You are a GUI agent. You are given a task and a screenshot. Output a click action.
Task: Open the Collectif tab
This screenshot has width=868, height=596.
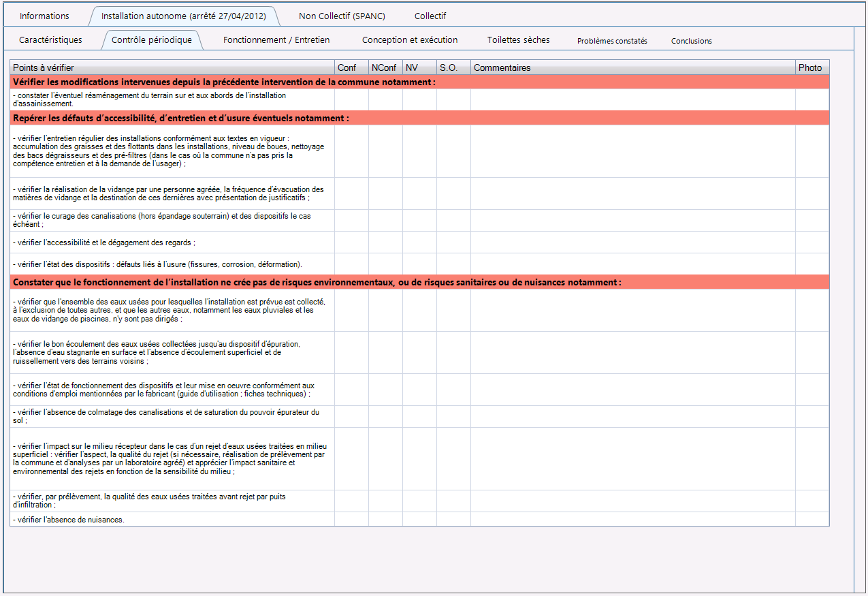click(x=430, y=16)
